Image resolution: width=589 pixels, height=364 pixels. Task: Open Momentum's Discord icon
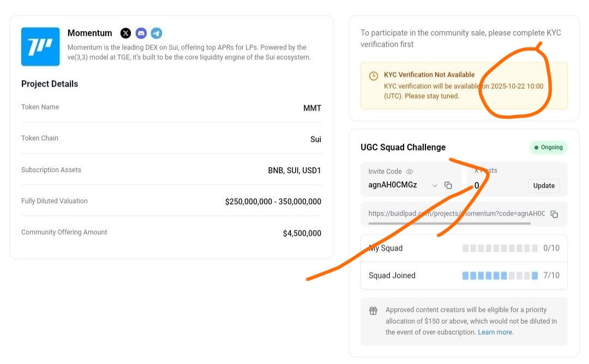pos(141,33)
